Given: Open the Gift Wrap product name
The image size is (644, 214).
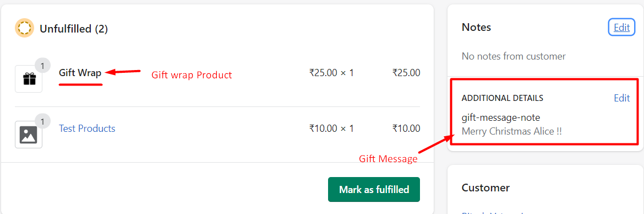Looking at the screenshot, I should click(x=80, y=73).
